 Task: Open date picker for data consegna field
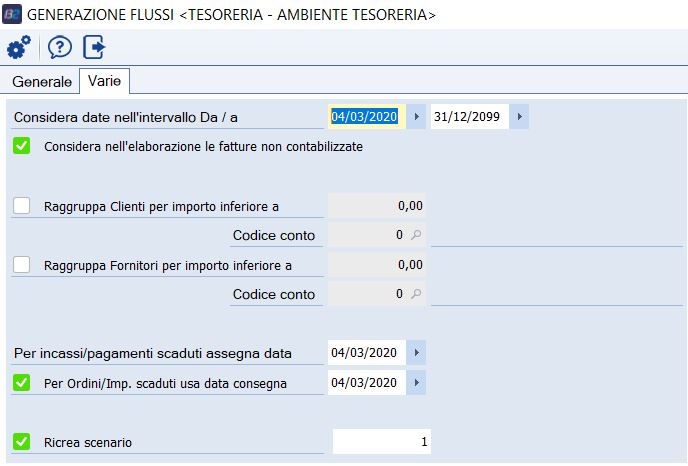click(x=416, y=382)
